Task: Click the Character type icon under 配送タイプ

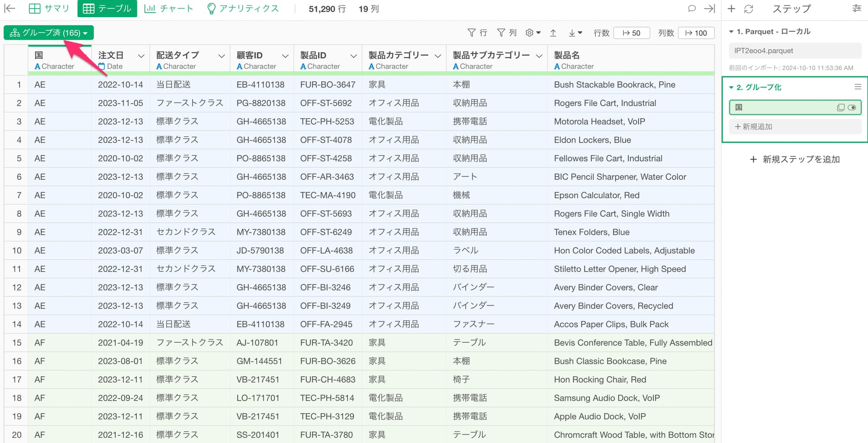Action: pos(159,66)
